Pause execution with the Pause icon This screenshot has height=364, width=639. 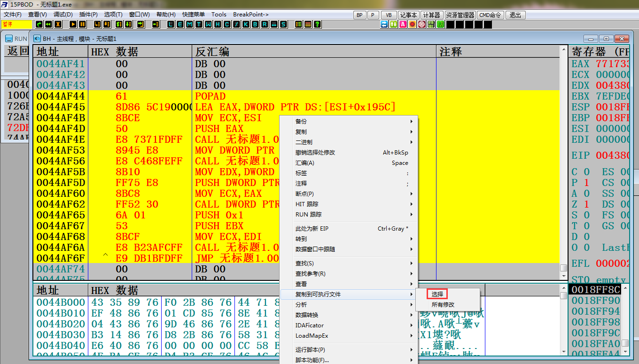click(x=82, y=24)
